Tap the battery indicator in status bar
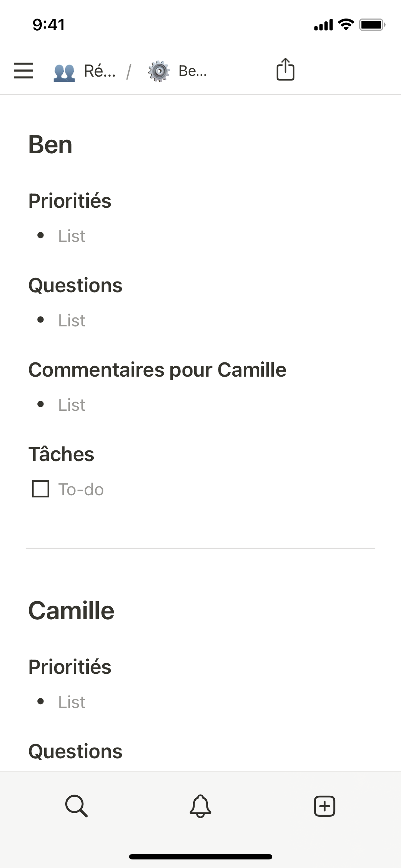 point(372,25)
